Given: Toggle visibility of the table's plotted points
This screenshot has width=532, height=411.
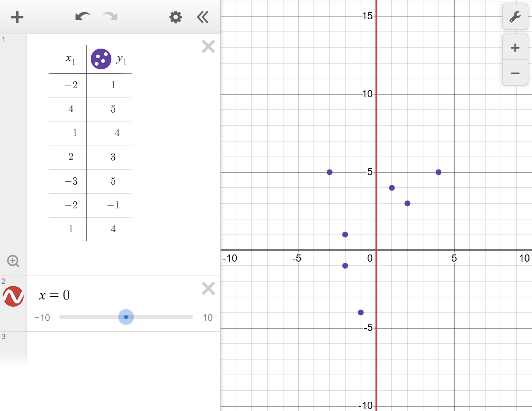Looking at the screenshot, I should coord(101,58).
